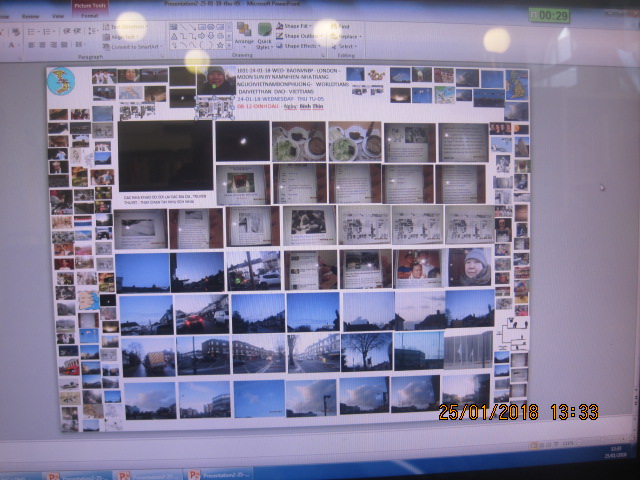Screen dimensions: 640x480
Task: Select the Text Box shape in gallery
Action: [x=173, y=27]
